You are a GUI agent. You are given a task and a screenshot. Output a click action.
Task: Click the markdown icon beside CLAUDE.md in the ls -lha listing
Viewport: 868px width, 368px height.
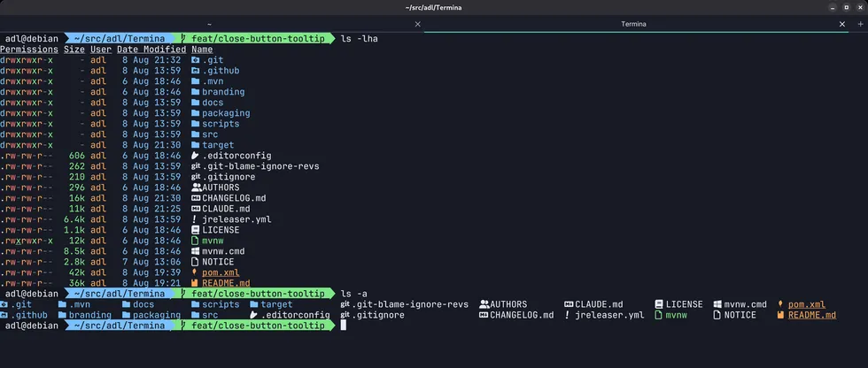(x=196, y=209)
